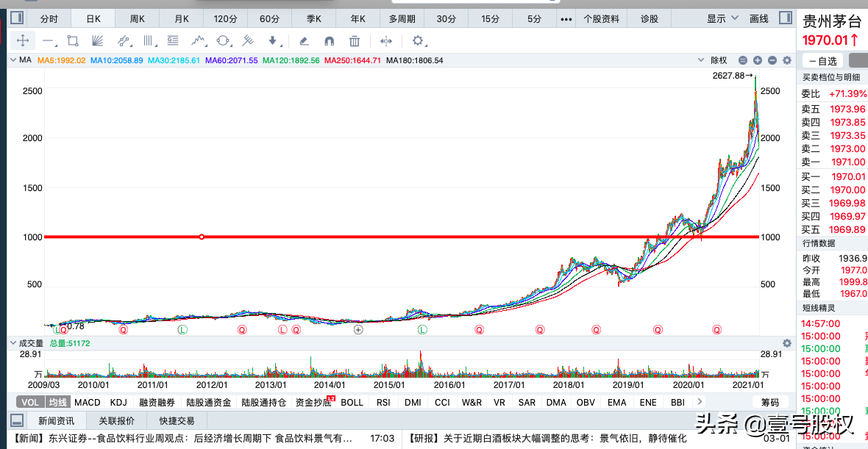Open the 多周期 multi-period tab
868x449 pixels.
click(402, 18)
